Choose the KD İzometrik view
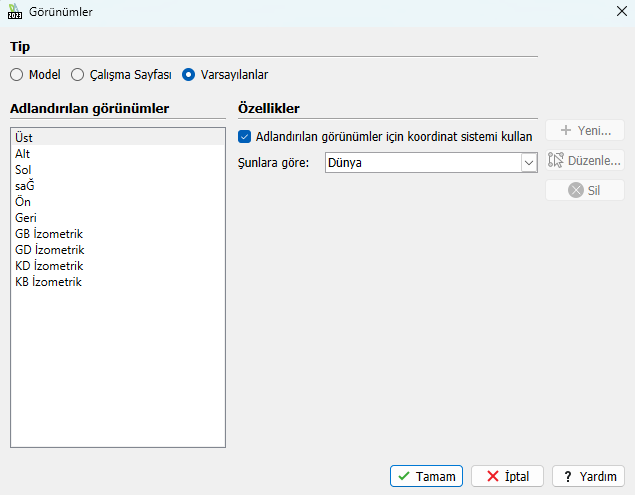 (x=49, y=266)
